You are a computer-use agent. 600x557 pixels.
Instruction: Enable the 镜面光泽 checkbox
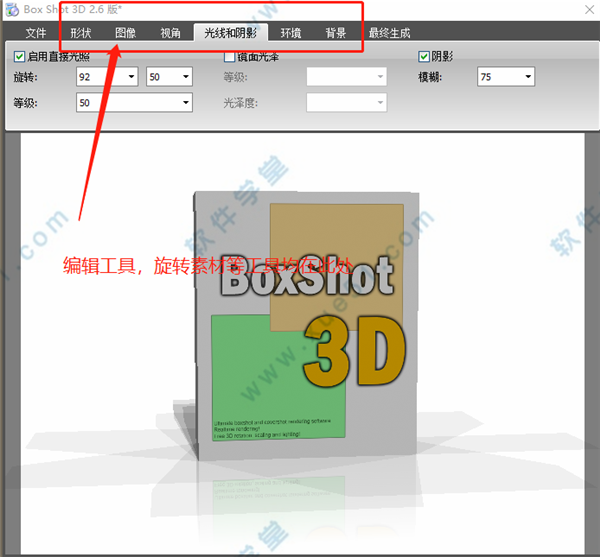point(229,57)
